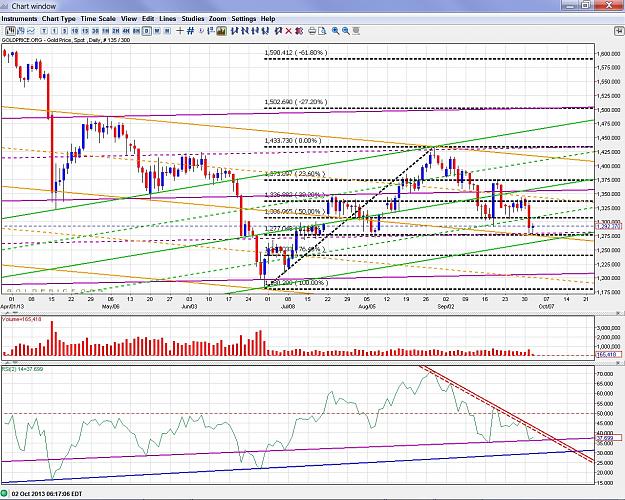625x500 pixels.
Task: Click the reset zoom icon
Action: 356,31
